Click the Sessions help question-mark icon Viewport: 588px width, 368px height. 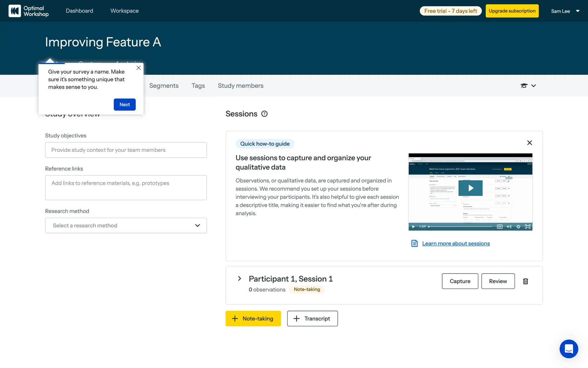coord(264,114)
